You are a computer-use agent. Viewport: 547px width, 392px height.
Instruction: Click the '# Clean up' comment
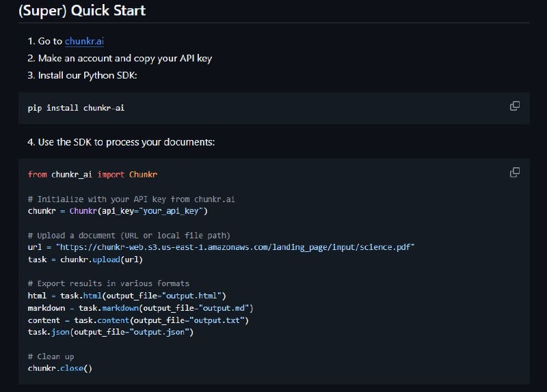pyautogui.click(x=51, y=356)
